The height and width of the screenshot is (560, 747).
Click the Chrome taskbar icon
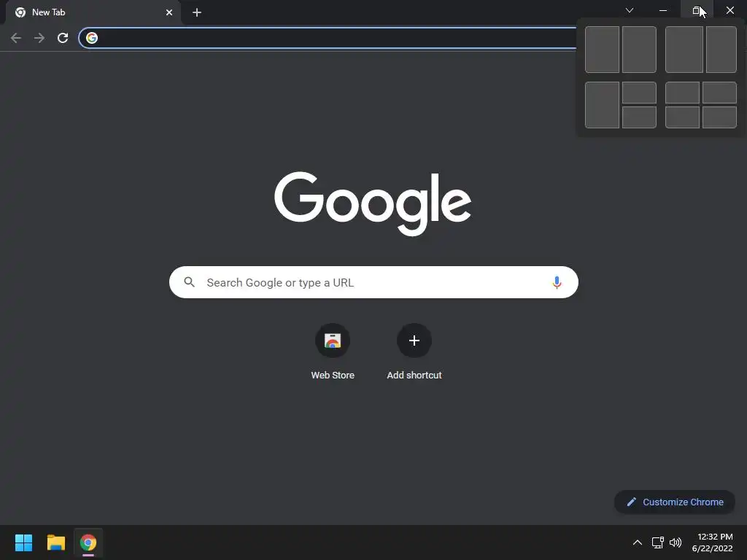pyautogui.click(x=88, y=542)
